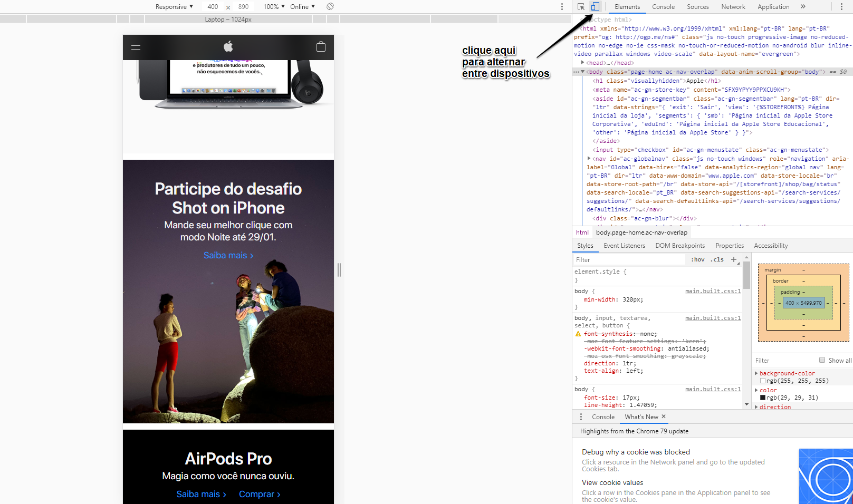Expand the background-color computed property
Viewport: 853px width, 504px height.
coord(756,373)
